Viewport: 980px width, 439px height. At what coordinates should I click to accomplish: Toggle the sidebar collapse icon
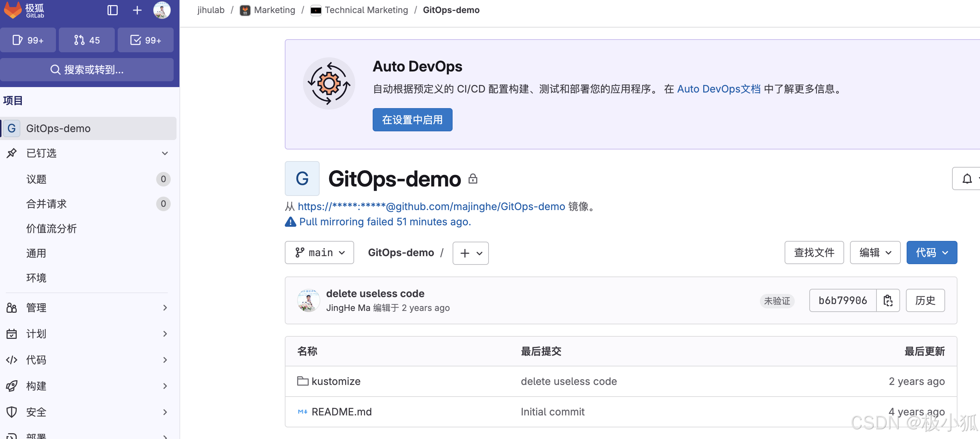click(x=112, y=10)
